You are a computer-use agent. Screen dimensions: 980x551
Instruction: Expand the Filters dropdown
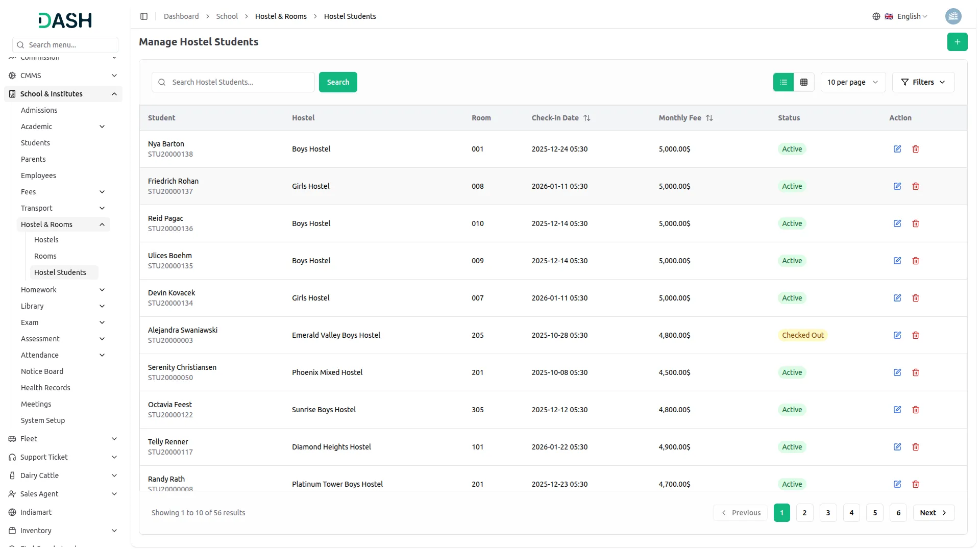coord(923,82)
